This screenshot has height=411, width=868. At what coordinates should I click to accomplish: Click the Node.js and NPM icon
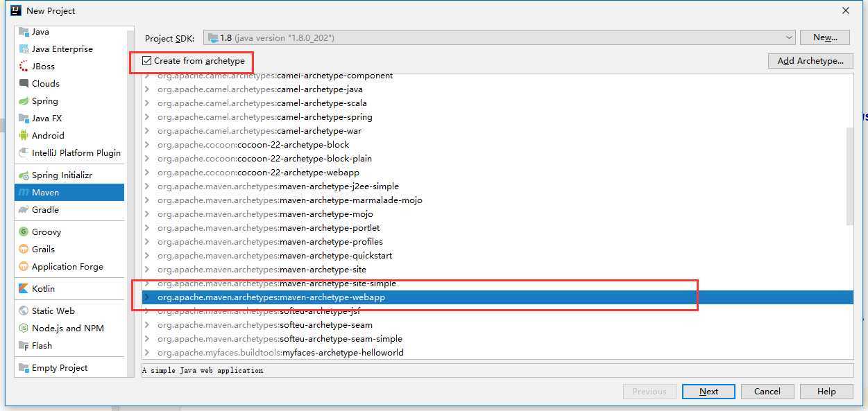click(x=24, y=329)
